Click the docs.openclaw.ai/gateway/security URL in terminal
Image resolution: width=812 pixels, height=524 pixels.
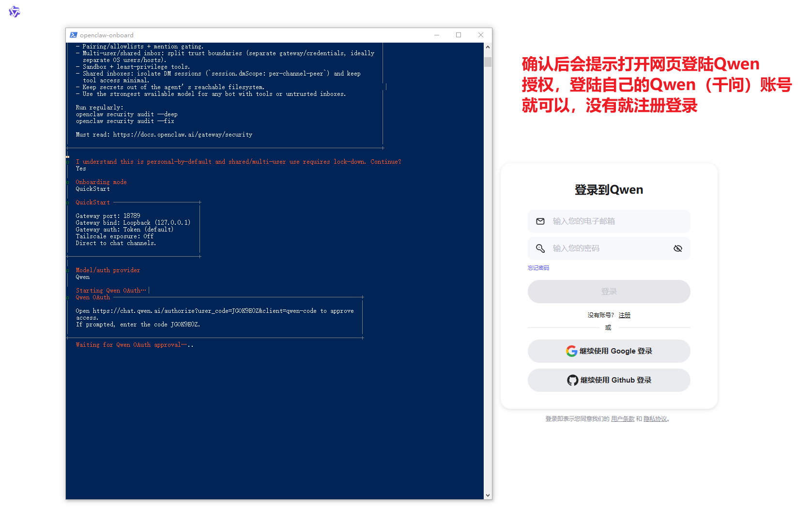tap(183, 135)
